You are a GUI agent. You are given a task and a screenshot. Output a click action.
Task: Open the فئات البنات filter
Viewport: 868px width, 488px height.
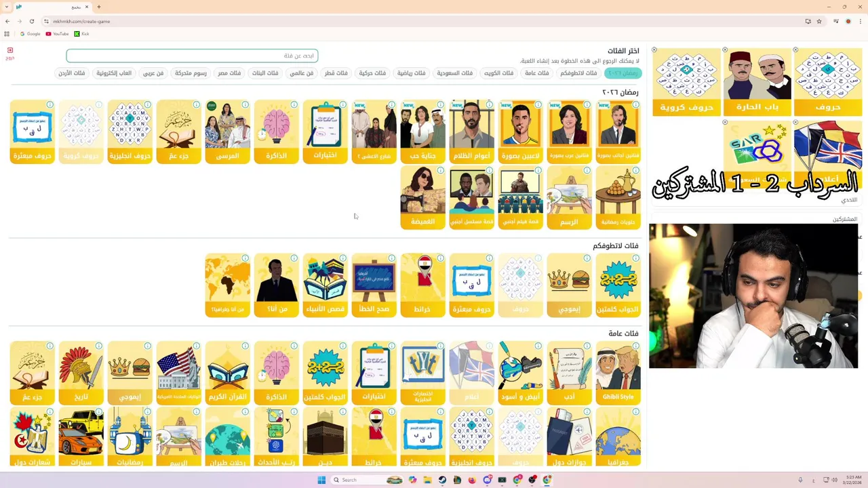(x=265, y=73)
